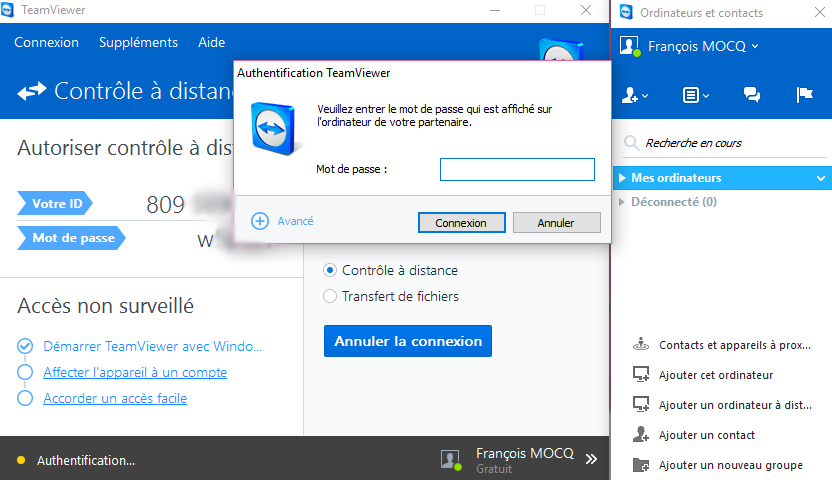Viewport: 832px width, 480px height.
Task: Click TeamViewer icon in authentication dialog
Action: click(274, 128)
